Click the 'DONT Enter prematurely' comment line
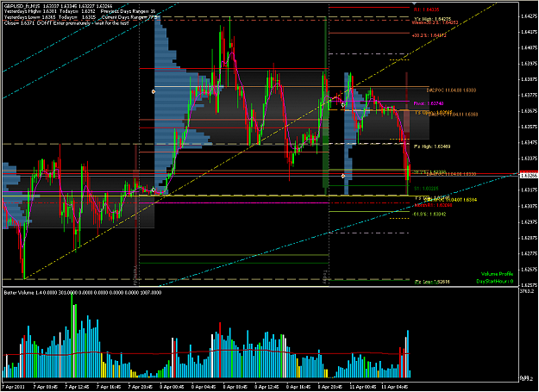The image size is (539, 392). pos(66,23)
